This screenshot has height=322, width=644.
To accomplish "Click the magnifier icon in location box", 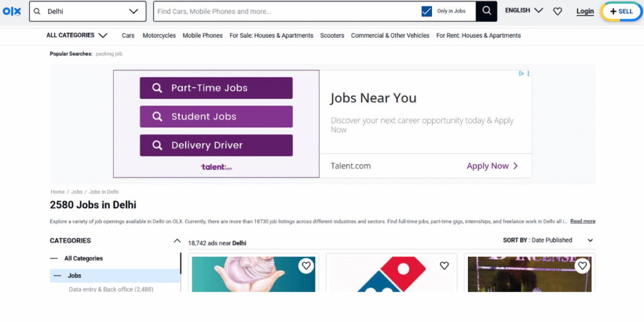I will click(x=37, y=11).
